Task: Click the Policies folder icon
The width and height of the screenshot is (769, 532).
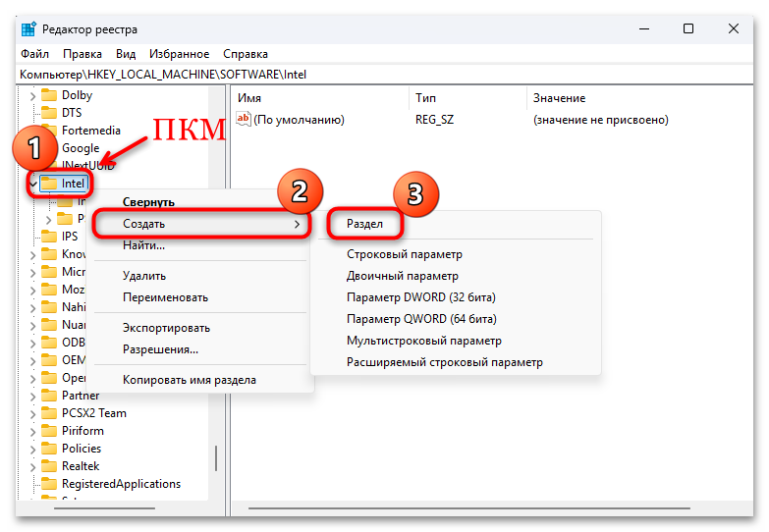Action: coord(49,449)
